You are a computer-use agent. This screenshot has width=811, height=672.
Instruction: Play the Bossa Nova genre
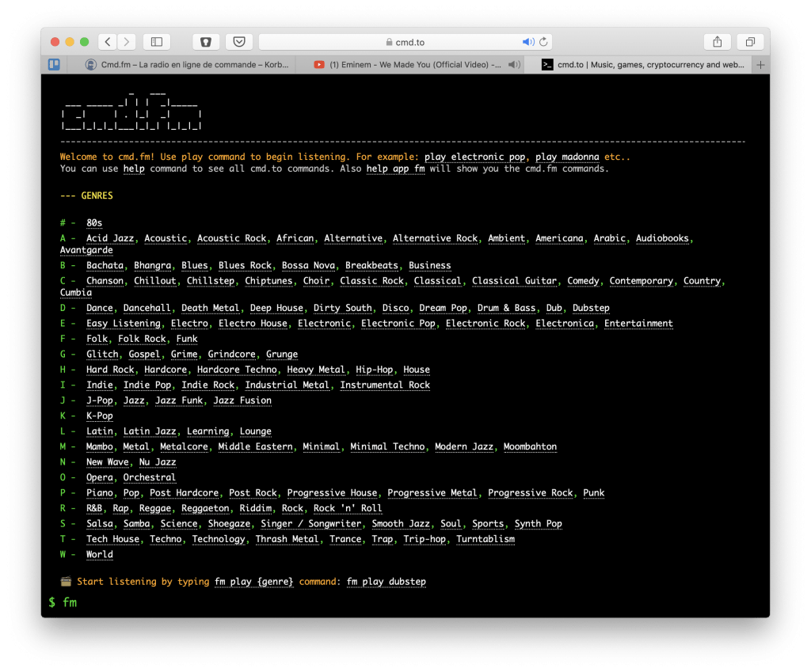(x=308, y=265)
